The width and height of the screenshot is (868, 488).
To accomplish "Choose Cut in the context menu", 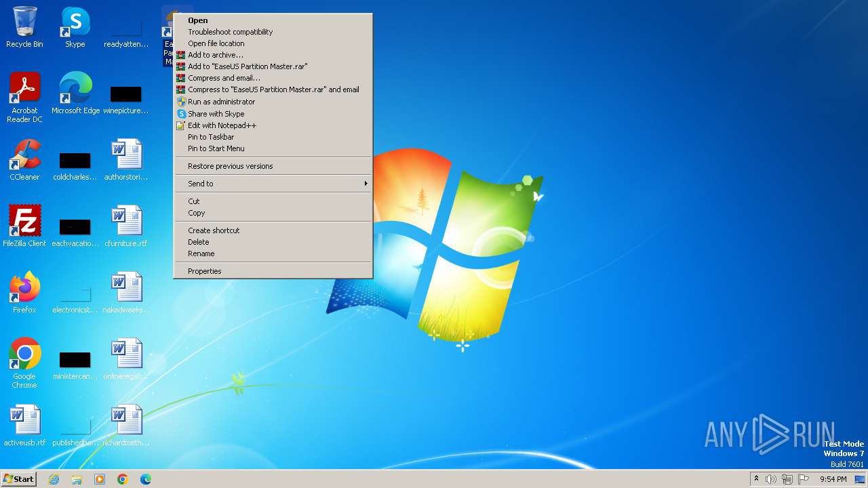I will (x=273, y=201).
